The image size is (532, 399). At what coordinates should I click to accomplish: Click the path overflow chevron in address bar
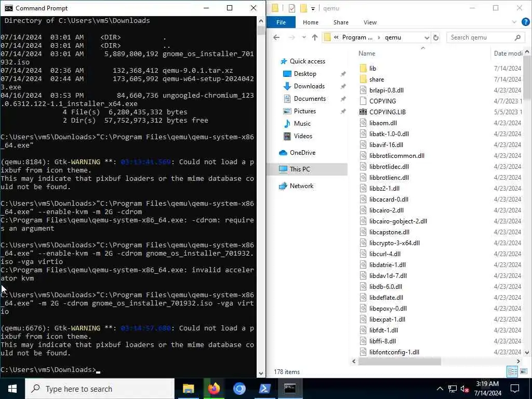tap(336, 37)
